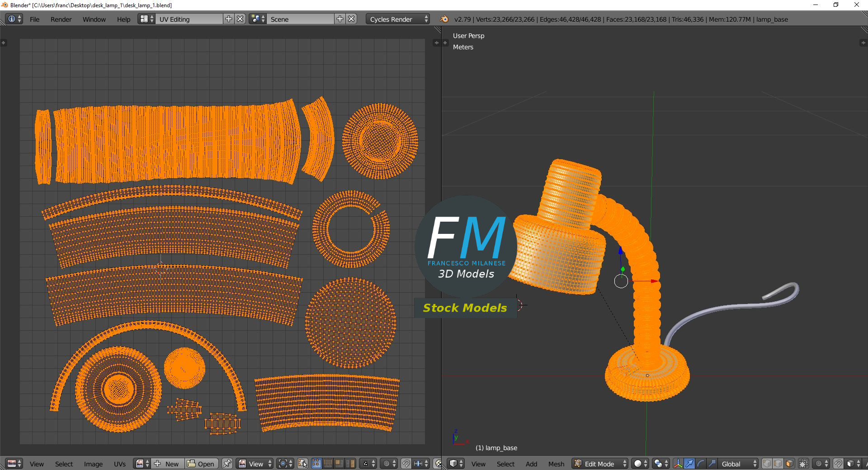The image size is (868, 470).
Task: Switch to face select mode in 3D view
Action: 789,464
